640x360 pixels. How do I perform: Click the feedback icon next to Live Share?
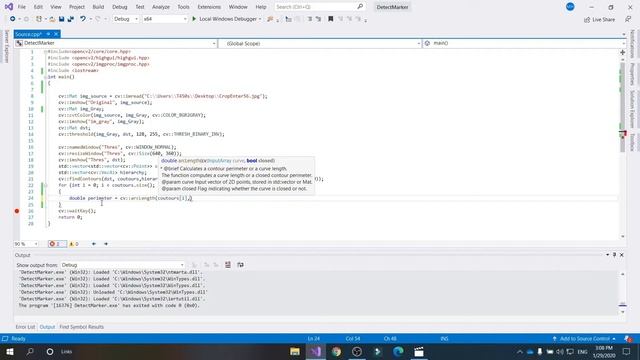pyautogui.click(x=628, y=19)
